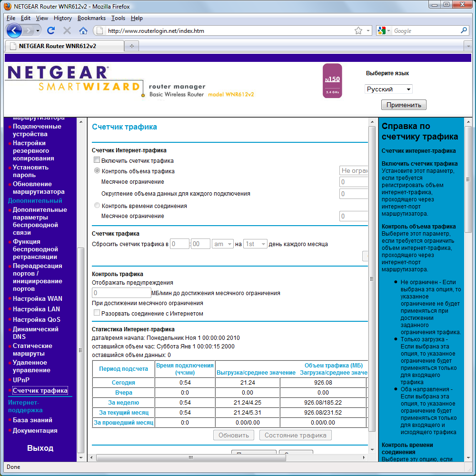
Task: Click the stop loading X icon
Action: pyautogui.click(x=67, y=30)
